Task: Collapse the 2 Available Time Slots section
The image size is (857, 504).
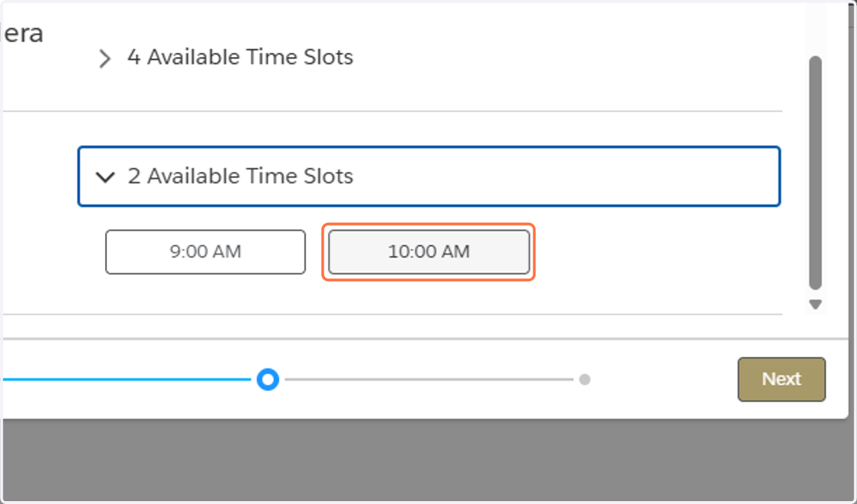Action: point(428,176)
